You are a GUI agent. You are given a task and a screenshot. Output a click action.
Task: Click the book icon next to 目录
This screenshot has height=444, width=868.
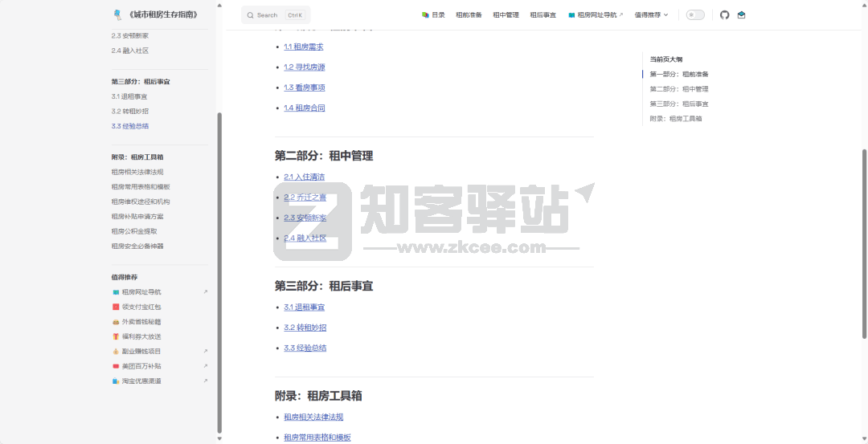coord(425,15)
